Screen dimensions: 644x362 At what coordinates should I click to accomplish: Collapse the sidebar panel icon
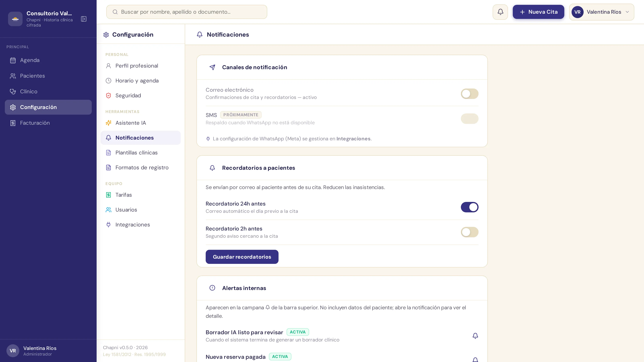84,19
